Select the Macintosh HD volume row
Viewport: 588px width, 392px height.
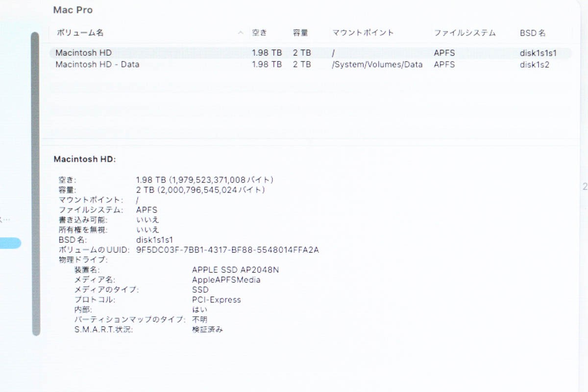310,52
